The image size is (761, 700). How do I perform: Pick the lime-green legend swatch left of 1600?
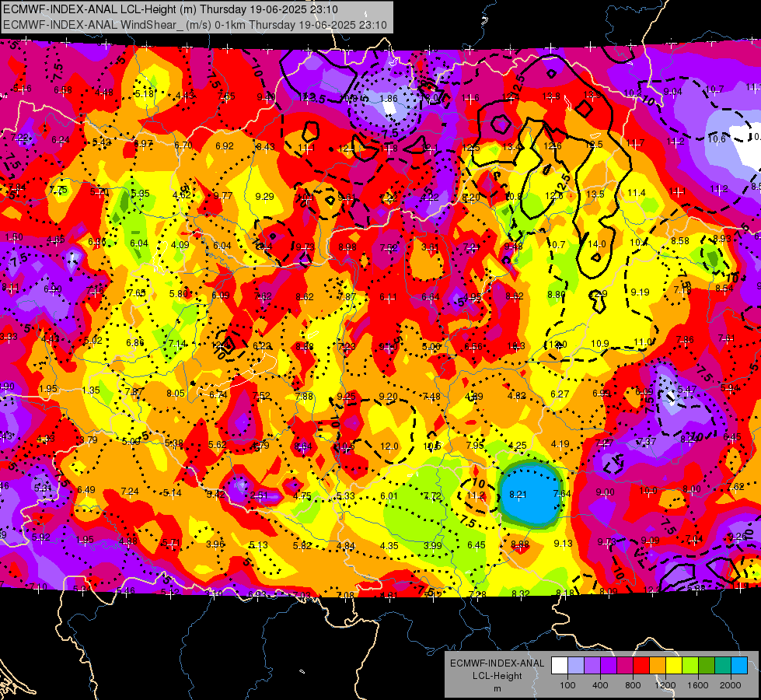690,665
